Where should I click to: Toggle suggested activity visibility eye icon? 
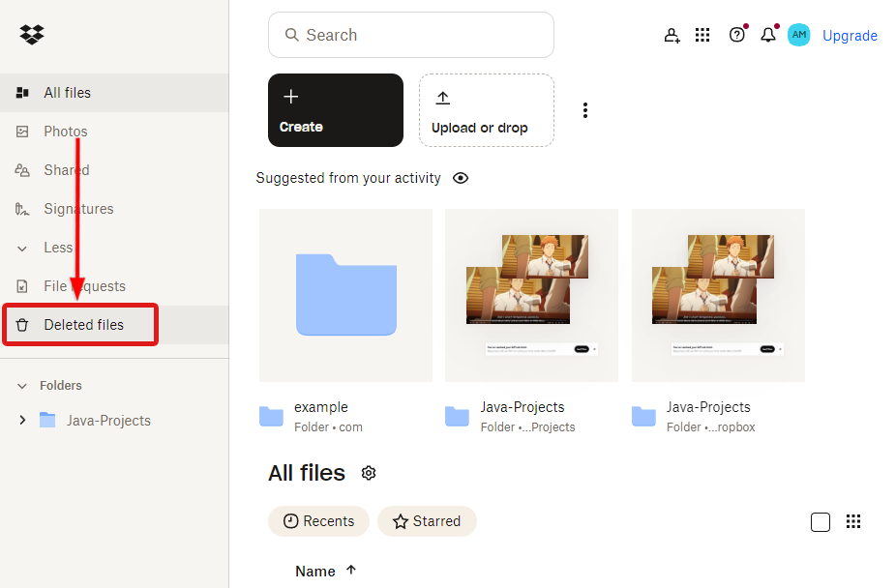pos(461,178)
